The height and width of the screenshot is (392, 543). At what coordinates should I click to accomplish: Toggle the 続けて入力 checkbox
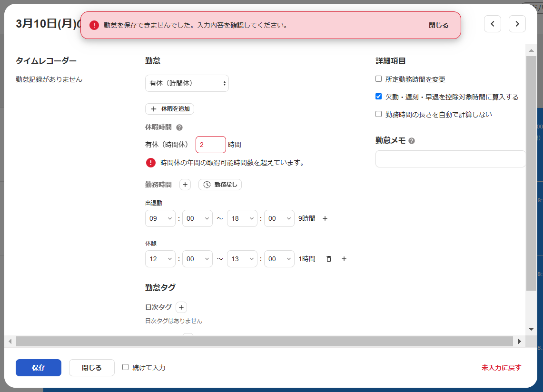tap(125, 367)
